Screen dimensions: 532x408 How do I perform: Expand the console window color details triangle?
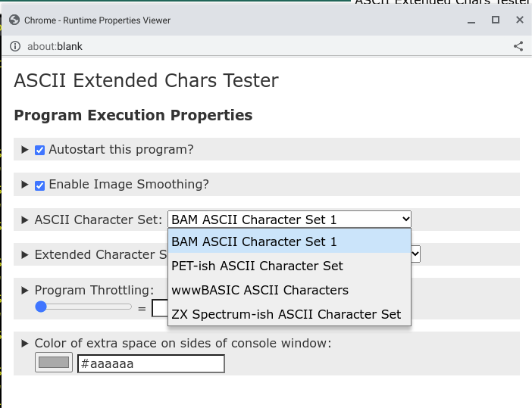pyautogui.click(x=24, y=343)
